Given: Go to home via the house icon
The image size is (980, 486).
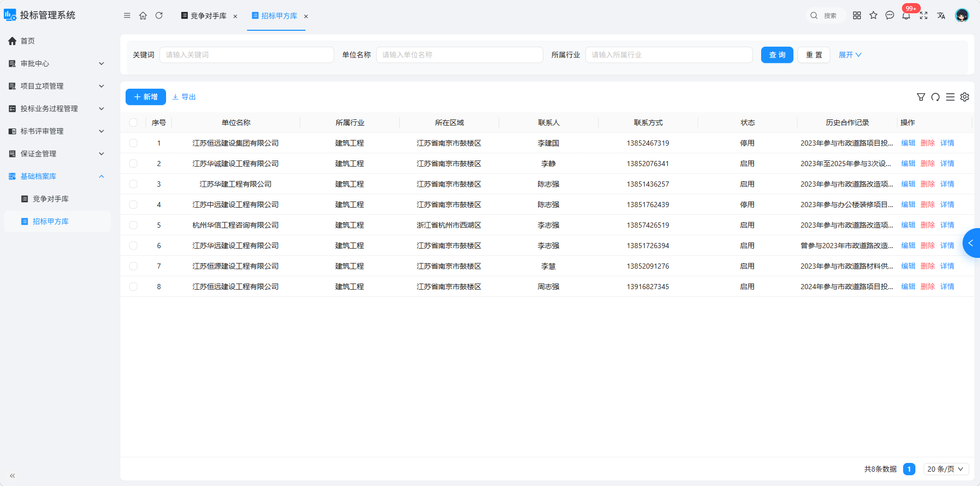Looking at the screenshot, I should coord(143,15).
